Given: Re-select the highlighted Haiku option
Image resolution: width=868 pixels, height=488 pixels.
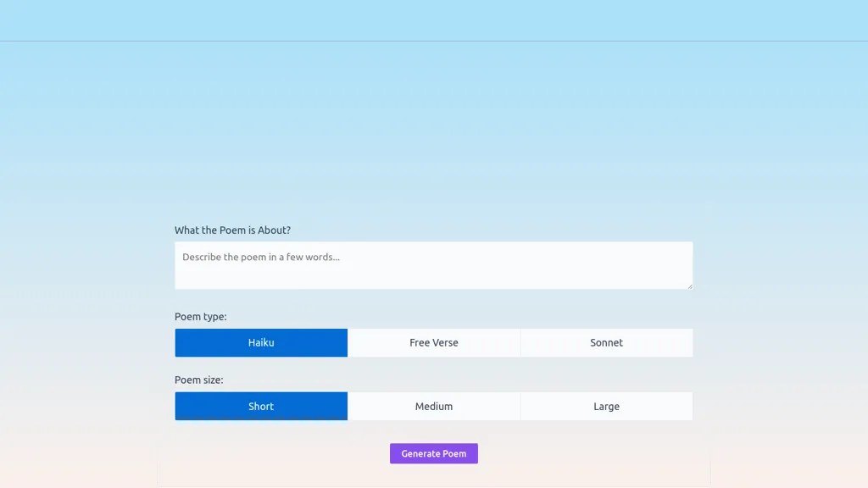Looking at the screenshot, I should click(260, 342).
